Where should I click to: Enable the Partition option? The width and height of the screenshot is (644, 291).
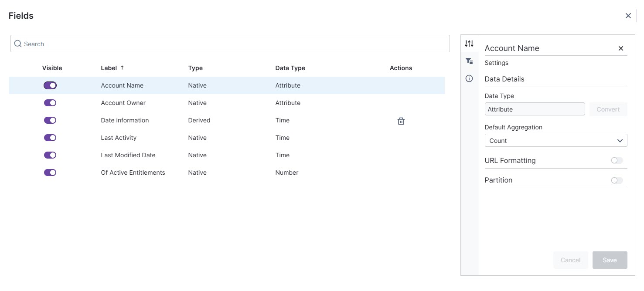(617, 180)
